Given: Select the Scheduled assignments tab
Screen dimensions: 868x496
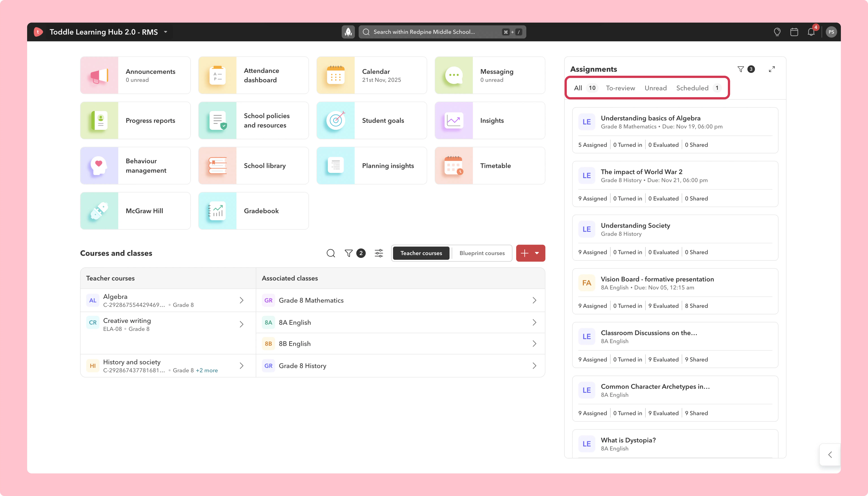Looking at the screenshot, I should [699, 88].
